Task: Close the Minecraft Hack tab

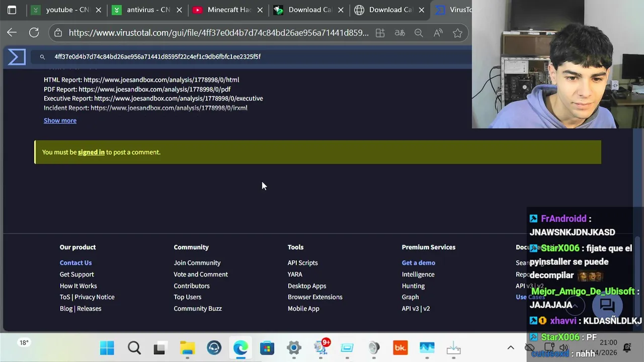Action: pos(260,10)
